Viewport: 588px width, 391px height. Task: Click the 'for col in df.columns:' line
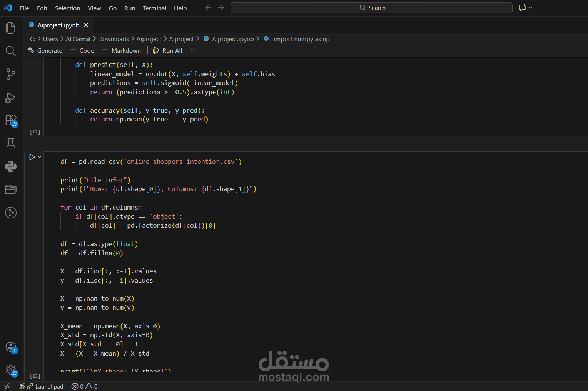click(101, 207)
